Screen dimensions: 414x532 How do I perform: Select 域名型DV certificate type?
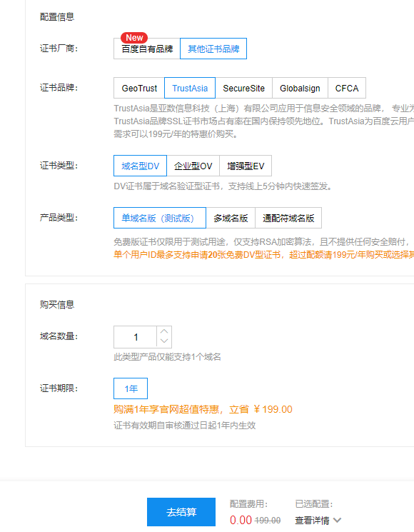(x=140, y=166)
